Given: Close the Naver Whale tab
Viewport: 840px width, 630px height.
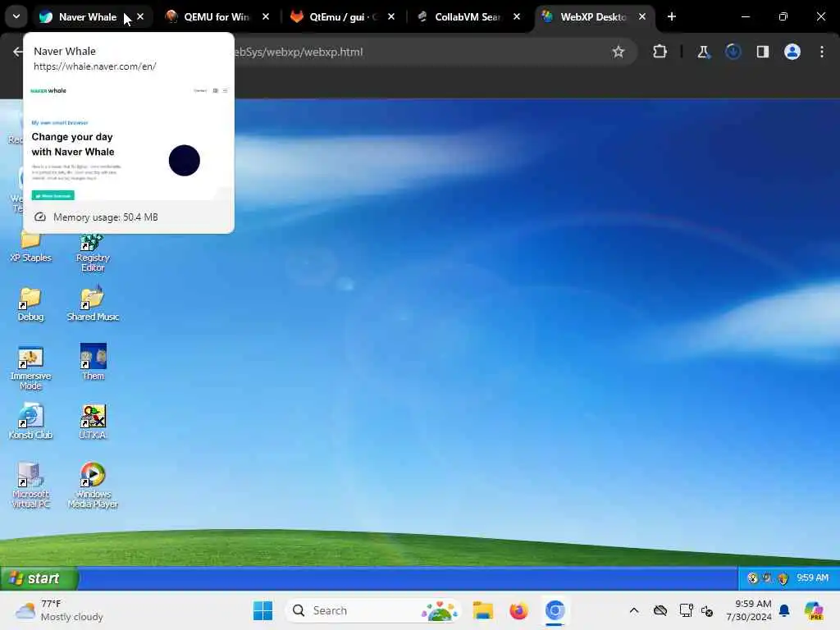Looking at the screenshot, I should [x=140, y=16].
